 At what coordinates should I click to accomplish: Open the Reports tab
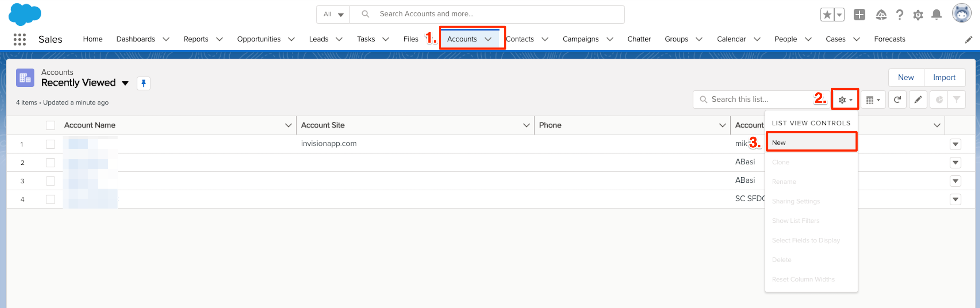point(196,39)
